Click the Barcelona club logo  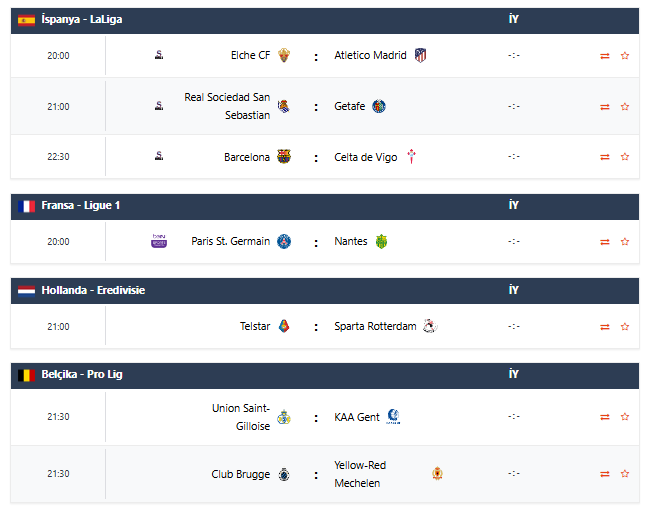coord(284,157)
